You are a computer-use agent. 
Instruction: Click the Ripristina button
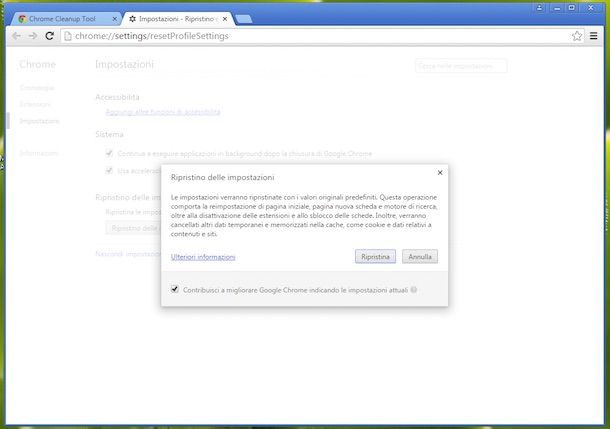(375, 257)
